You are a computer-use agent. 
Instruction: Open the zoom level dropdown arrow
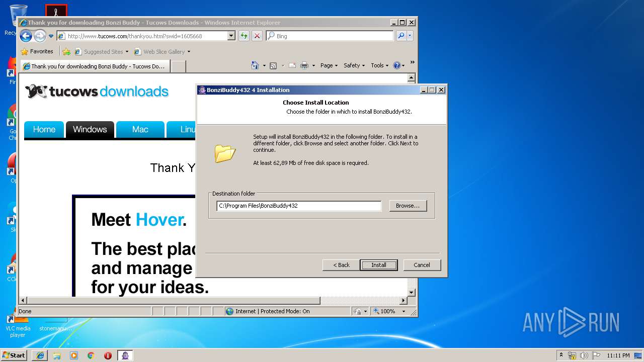point(404,311)
